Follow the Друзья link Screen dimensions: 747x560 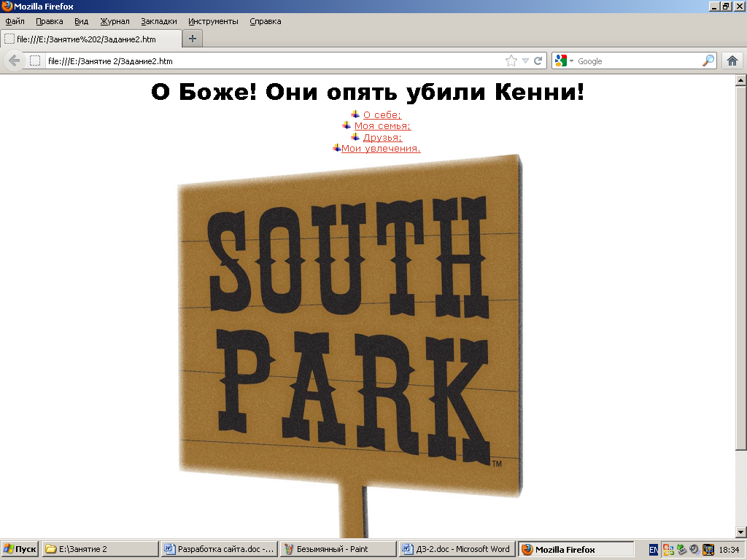[382, 138]
